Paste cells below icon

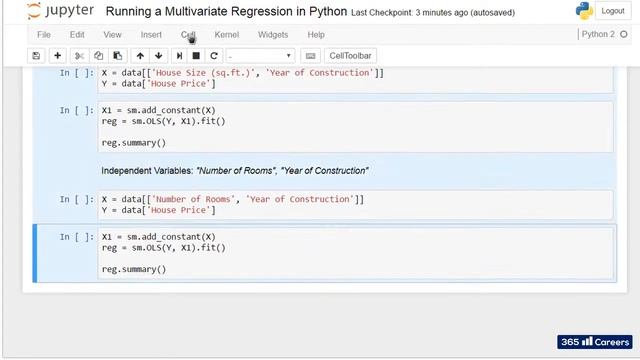pos(118,56)
